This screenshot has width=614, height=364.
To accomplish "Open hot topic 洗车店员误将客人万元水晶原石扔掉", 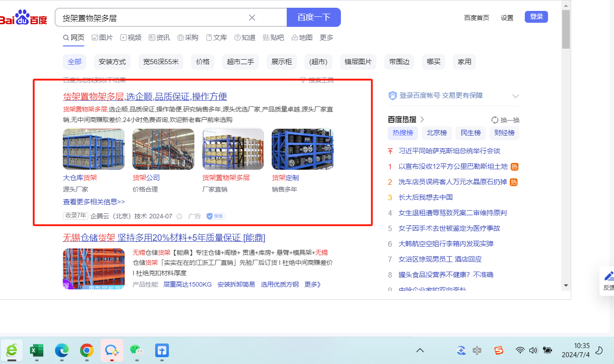I will [452, 182].
